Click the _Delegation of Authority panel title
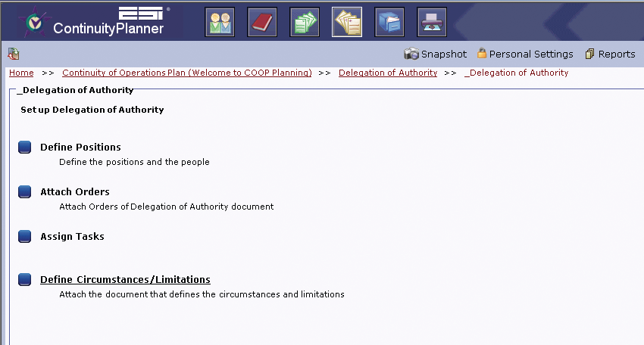 click(x=75, y=90)
